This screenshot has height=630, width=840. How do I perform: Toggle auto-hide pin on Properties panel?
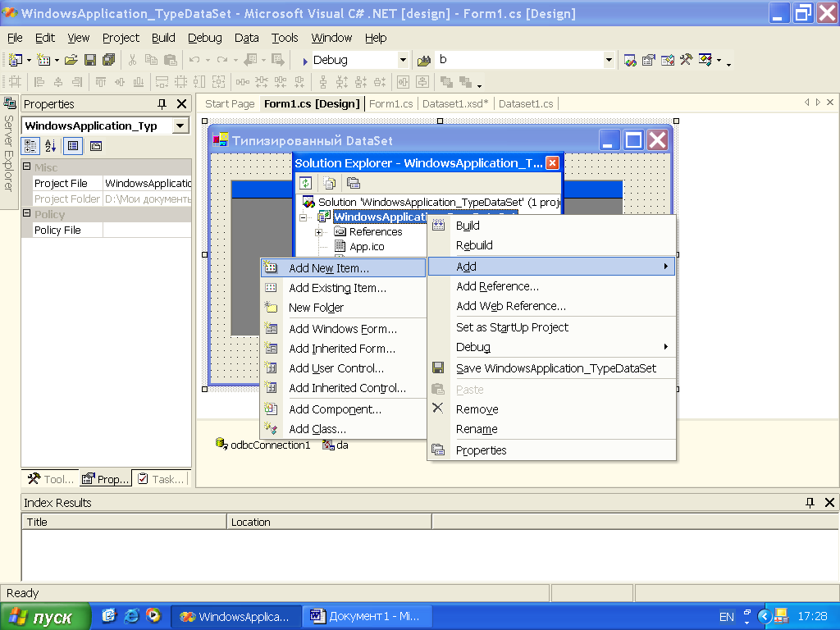click(162, 104)
